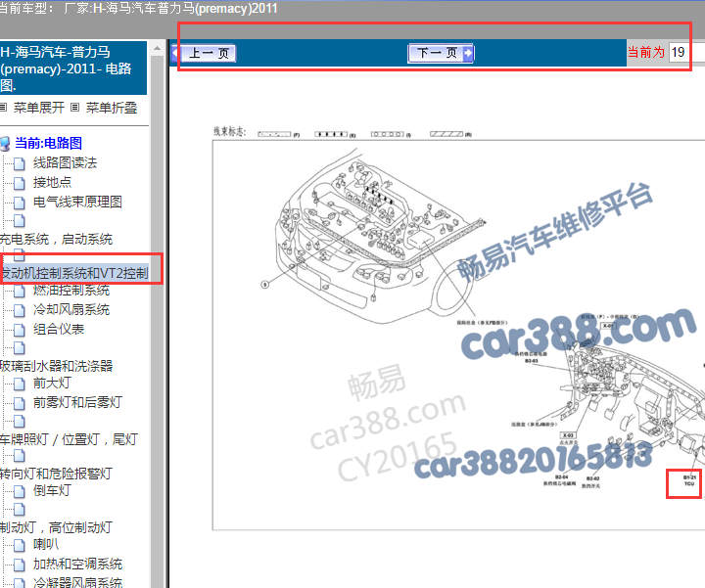The height and width of the screenshot is (588, 705).
Task: Click the 下一页 next page button
Action: click(x=440, y=53)
